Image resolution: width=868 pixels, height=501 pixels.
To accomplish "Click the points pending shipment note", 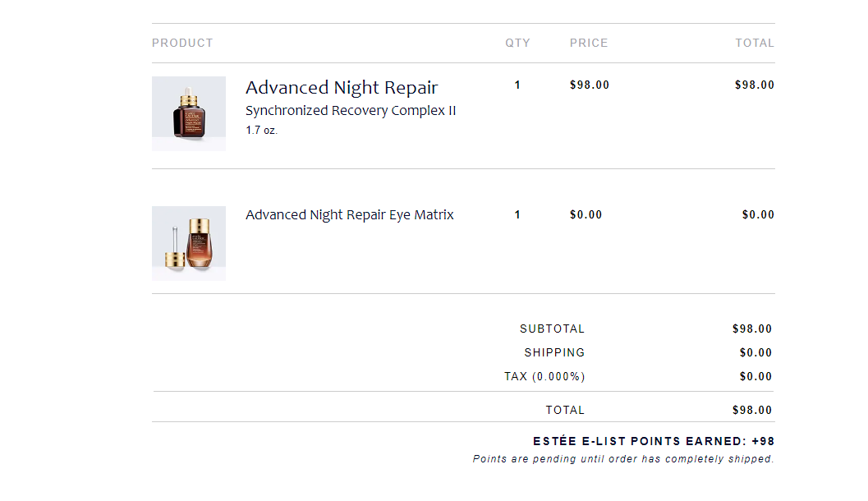I will [623, 459].
